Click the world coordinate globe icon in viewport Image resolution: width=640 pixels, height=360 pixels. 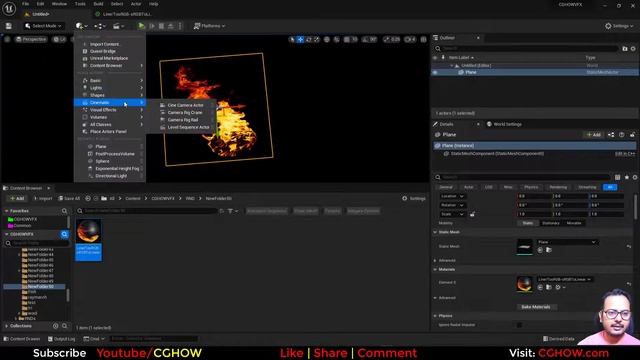pyautogui.click(x=327, y=39)
